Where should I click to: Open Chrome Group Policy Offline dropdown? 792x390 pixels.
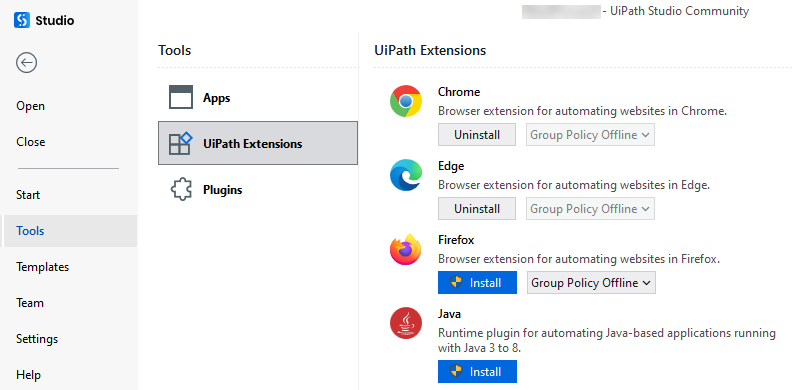[590, 135]
